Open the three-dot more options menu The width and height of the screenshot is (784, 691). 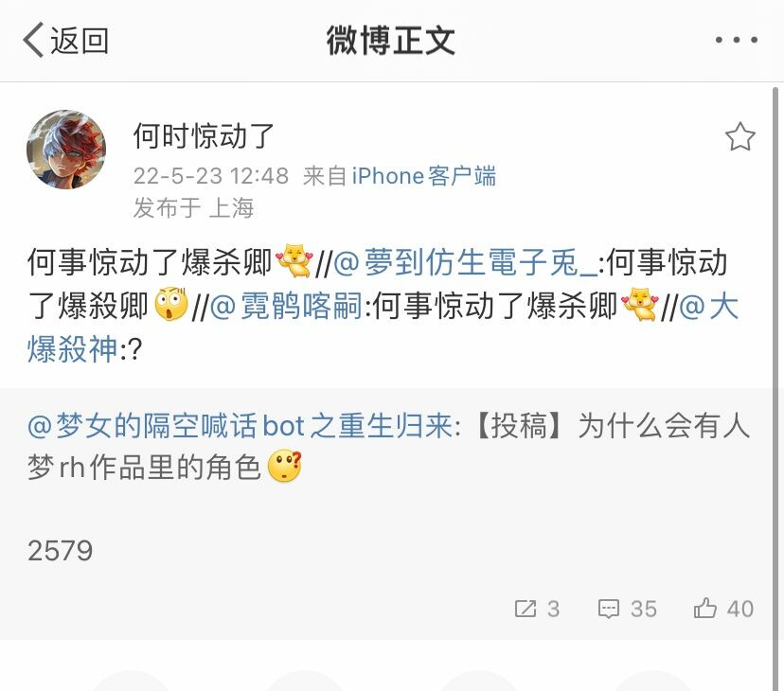736,40
